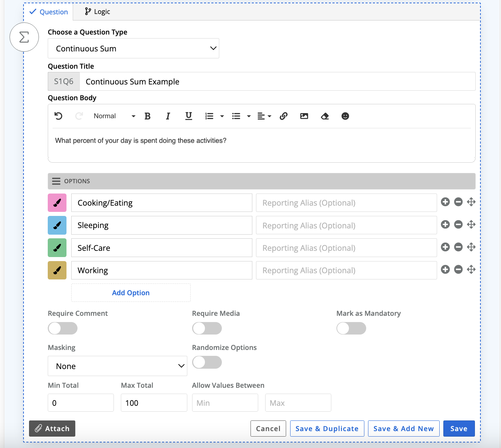Viewport: 501px width, 448px height.
Task: Remove the Working option
Action: pyautogui.click(x=458, y=270)
